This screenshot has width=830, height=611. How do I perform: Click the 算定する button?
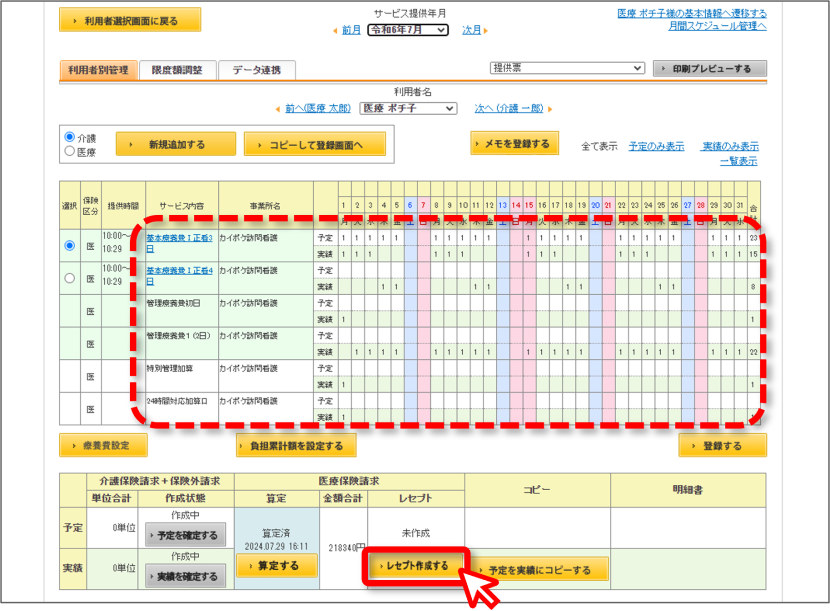(x=277, y=566)
